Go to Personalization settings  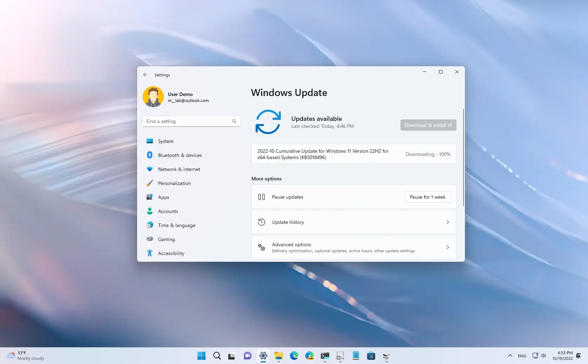(x=174, y=183)
